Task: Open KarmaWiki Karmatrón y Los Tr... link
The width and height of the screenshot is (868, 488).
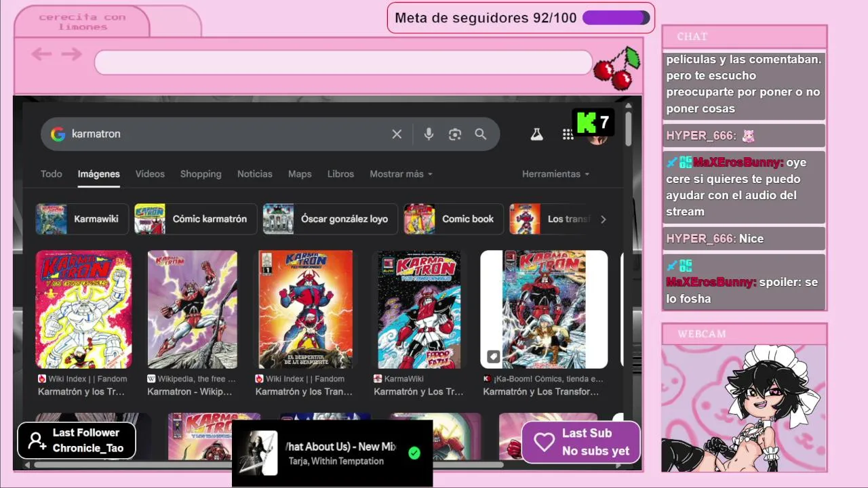Action: (x=418, y=385)
